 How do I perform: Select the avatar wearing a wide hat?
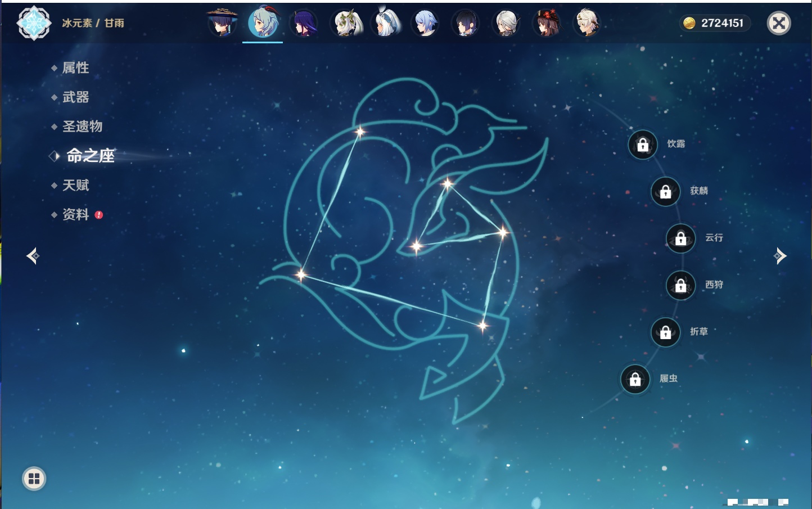(222, 23)
